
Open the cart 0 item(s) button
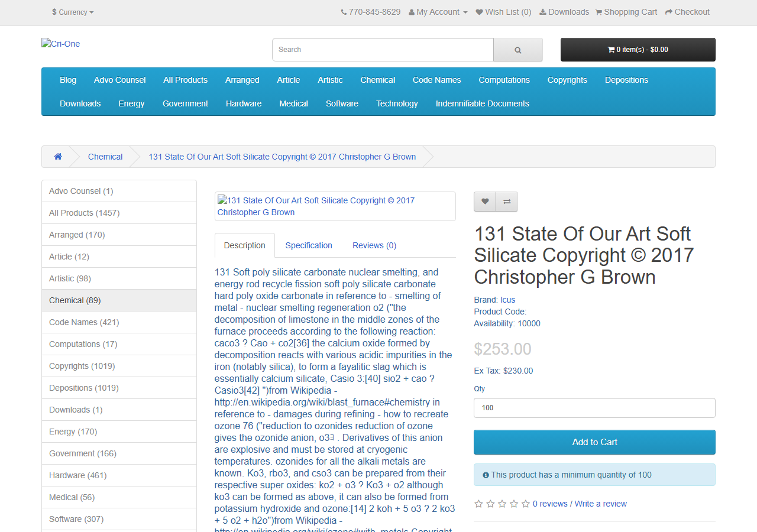click(638, 50)
